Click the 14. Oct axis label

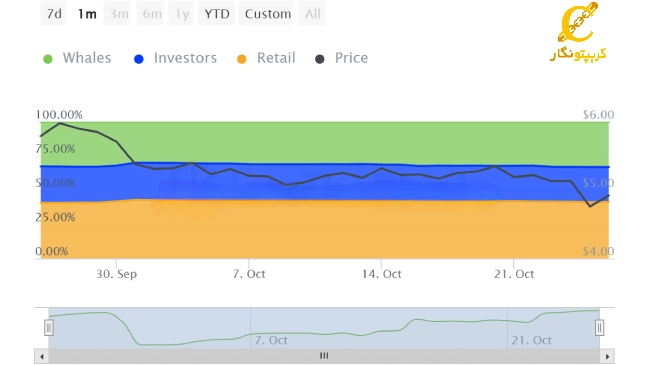click(x=381, y=274)
